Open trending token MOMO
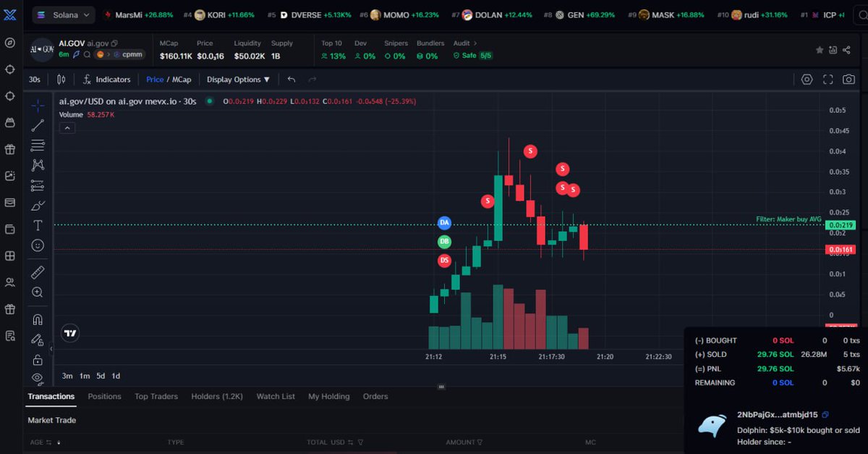The height and width of the screenshot is (454, 868). click(400, 14)
